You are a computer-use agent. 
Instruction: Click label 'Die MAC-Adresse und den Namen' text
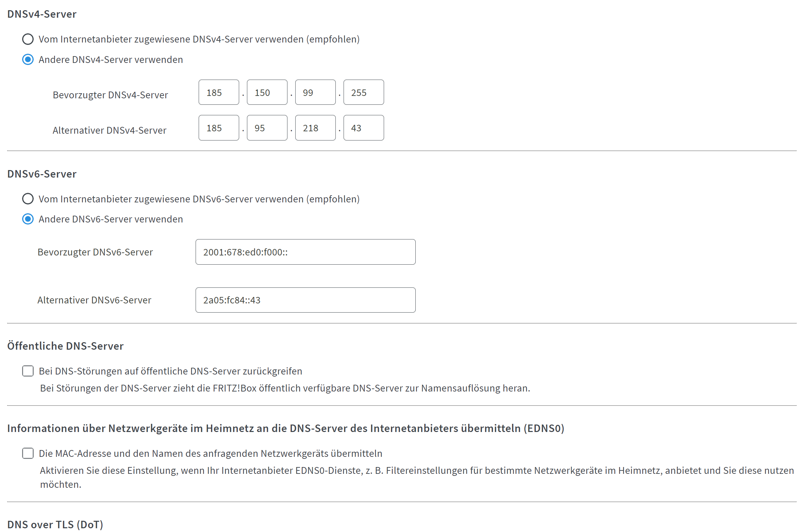(x=211, y=454)
